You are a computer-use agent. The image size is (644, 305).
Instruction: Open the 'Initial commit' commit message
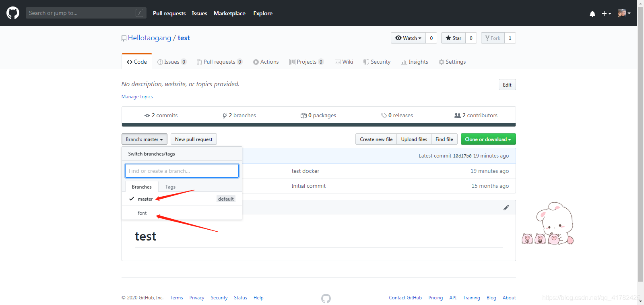tap(309, 186)
